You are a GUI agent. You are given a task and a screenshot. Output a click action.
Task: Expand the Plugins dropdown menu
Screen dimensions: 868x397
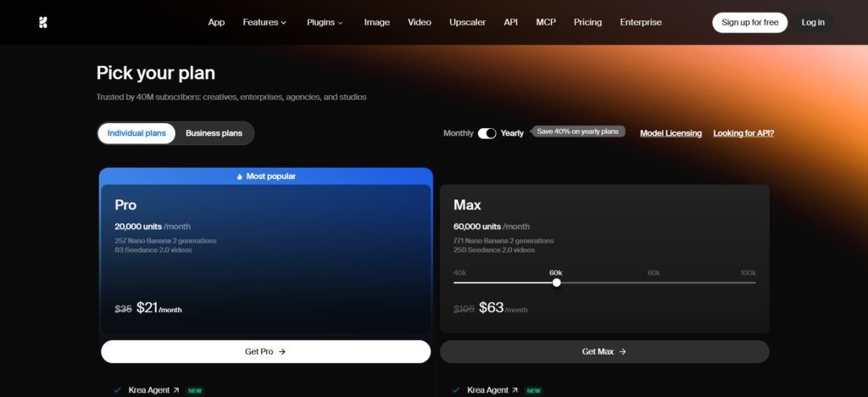tap(325, 23)
